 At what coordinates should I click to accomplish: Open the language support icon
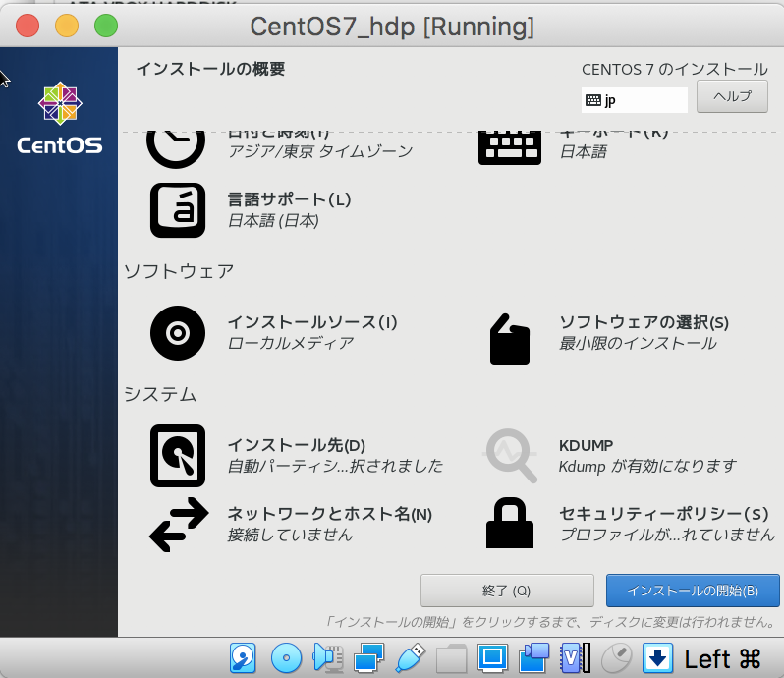(x=178, y=210)
